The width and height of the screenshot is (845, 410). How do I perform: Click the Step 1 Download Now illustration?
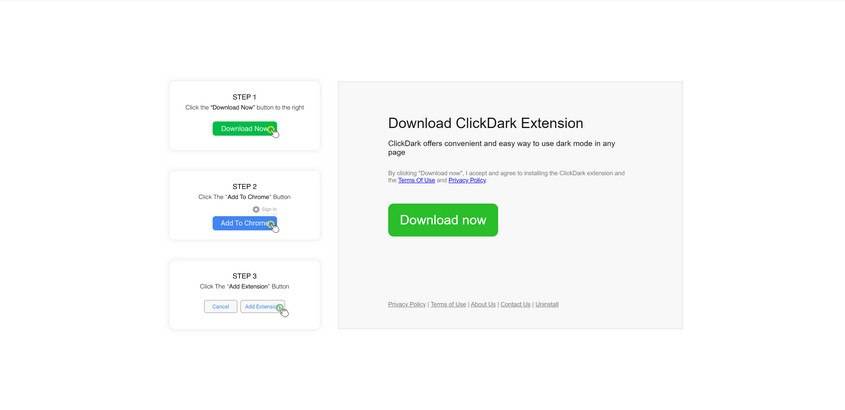[x=245, y=129]
